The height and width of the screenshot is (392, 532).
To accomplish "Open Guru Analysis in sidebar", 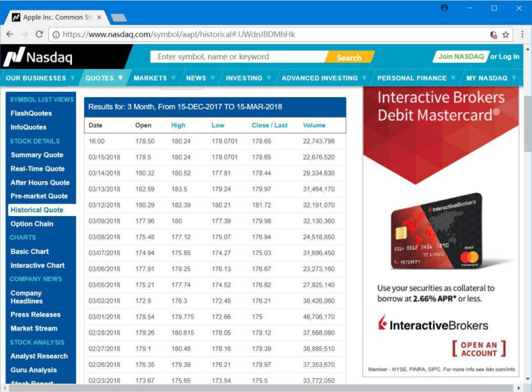I will pyautogui.click(x=34, y=370).
